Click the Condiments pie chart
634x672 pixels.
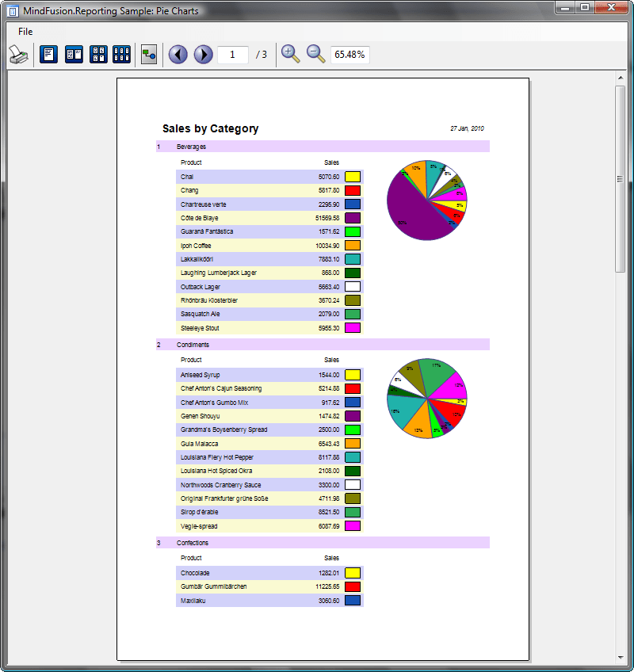pyautogui.click(x=427, y=397)
